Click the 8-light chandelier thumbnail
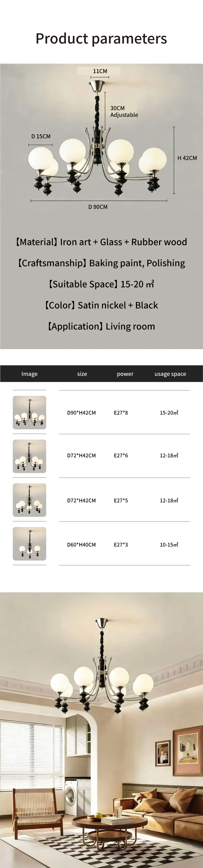This screenshot has height=868, width=203. [29, 412]
